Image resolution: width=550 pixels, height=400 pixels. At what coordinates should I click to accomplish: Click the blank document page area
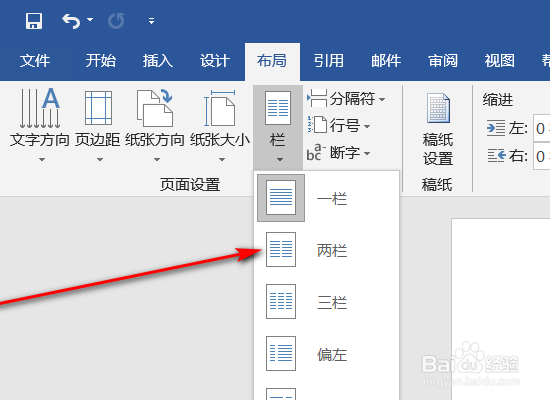(501, 309)
